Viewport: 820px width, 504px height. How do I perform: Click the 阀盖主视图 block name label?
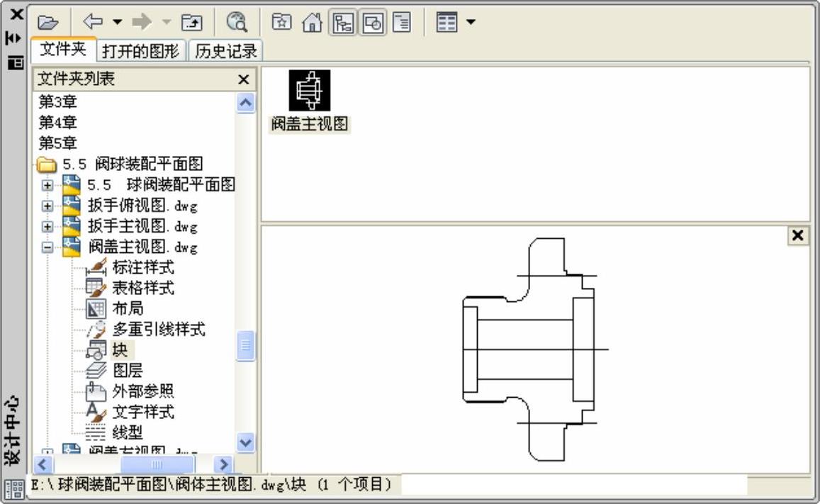pyautogui.click(x=310, y=124)
